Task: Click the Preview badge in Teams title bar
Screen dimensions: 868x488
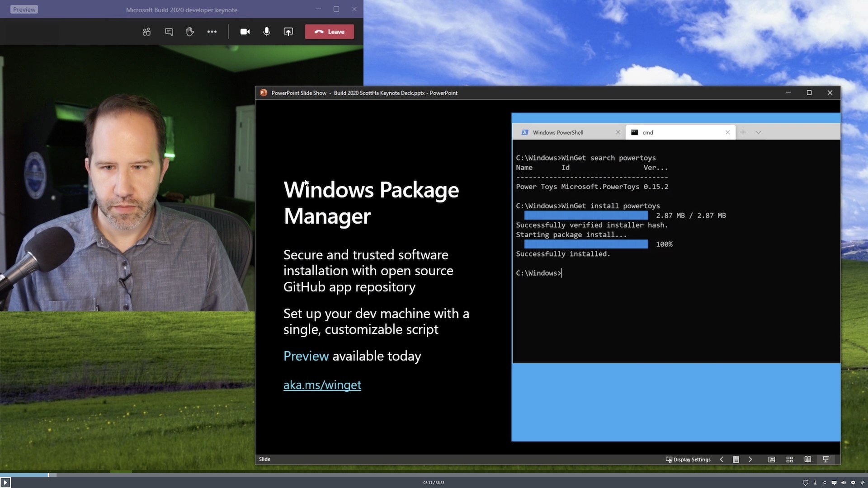Action: point(24,9)
